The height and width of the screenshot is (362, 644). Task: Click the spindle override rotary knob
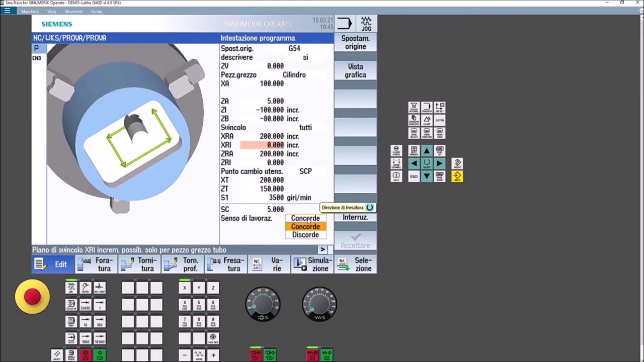[x=263, y=304]
